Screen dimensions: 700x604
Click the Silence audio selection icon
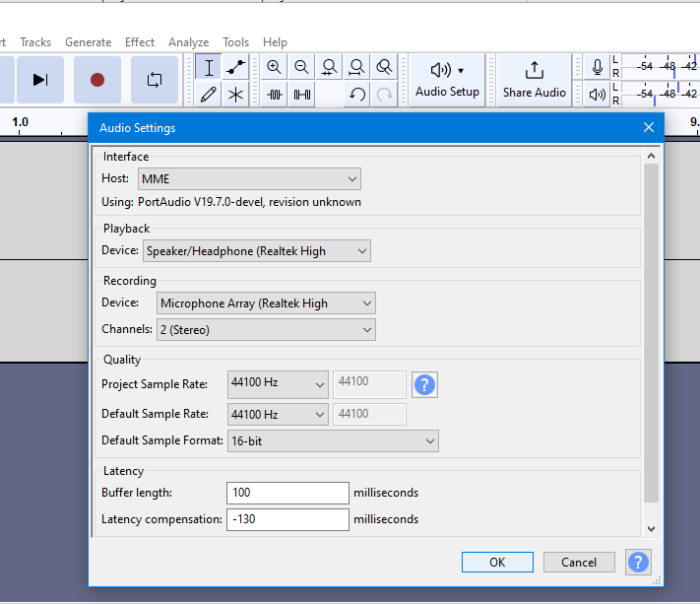click(302, 95)
